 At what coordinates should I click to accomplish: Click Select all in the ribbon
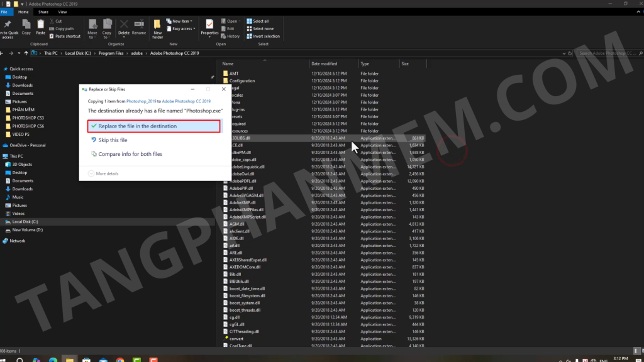[260, 21]
